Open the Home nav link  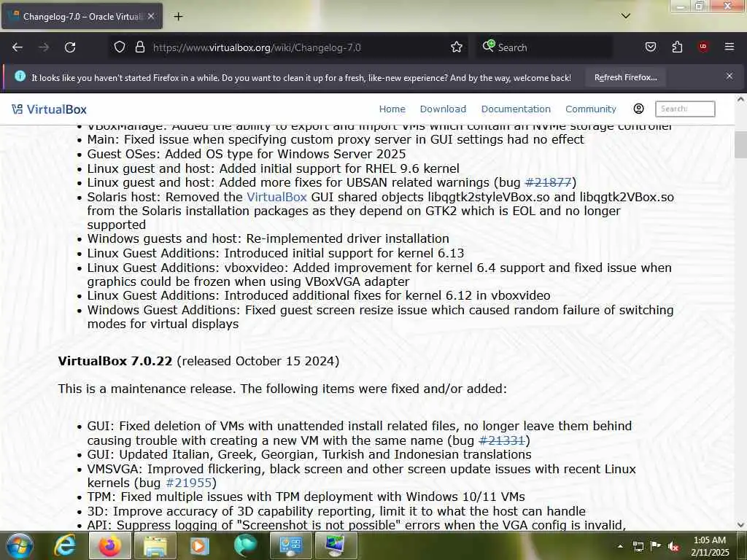tap(392, 109)
